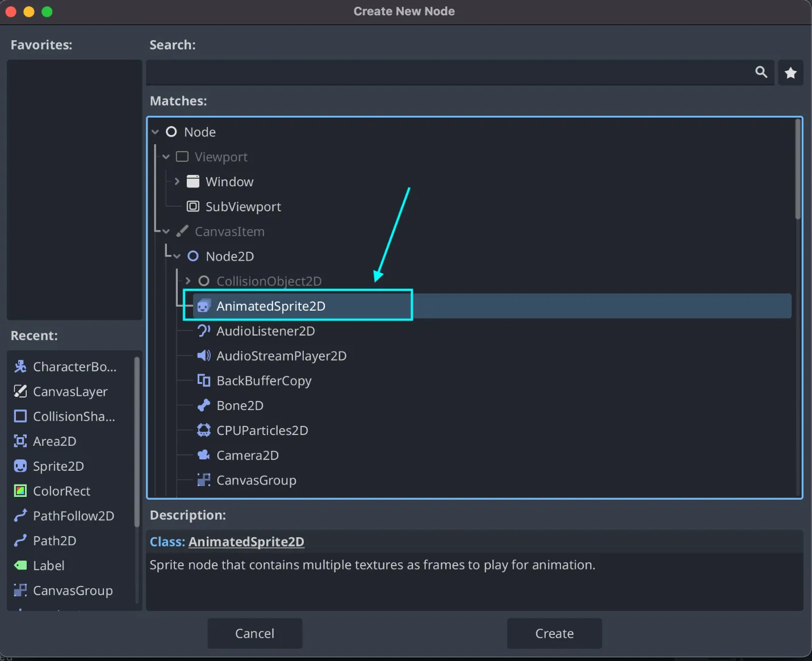
Task: Focus the node search text field
Action: (449, 73)
